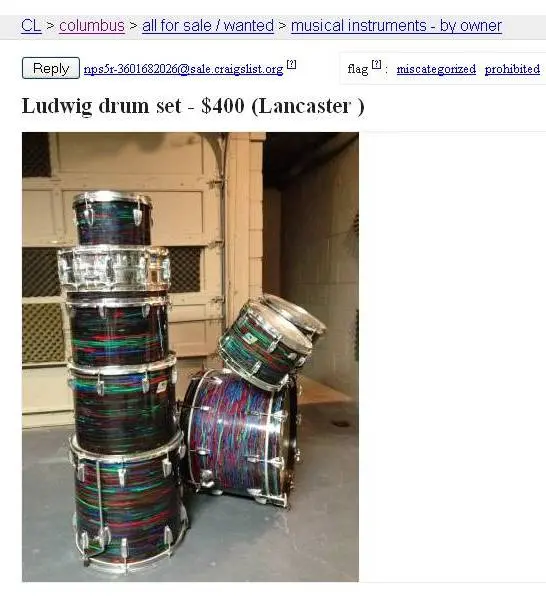The width and height of the screenshot is (546, 614).
Task: Click the question-mark icon beside flag
Action: click(x=376, y=65)
